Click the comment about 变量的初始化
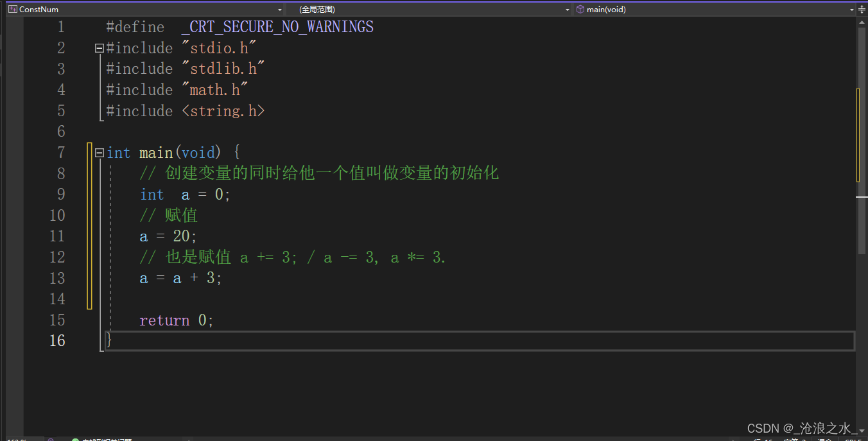 [x=319, y=173]
